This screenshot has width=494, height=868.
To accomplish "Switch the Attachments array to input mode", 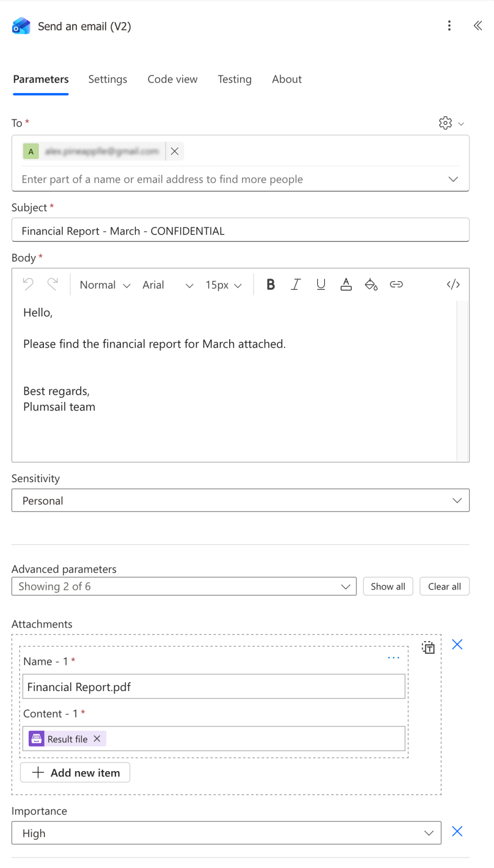I will (429, 648).
